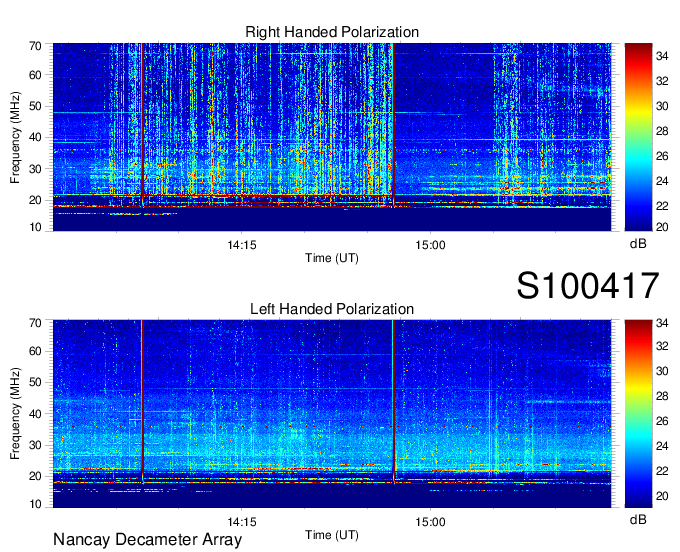The height and width of the screenshot is (552, 680).
Task: Click the "Left Handed Polarization" plot title
Action: 332,309
